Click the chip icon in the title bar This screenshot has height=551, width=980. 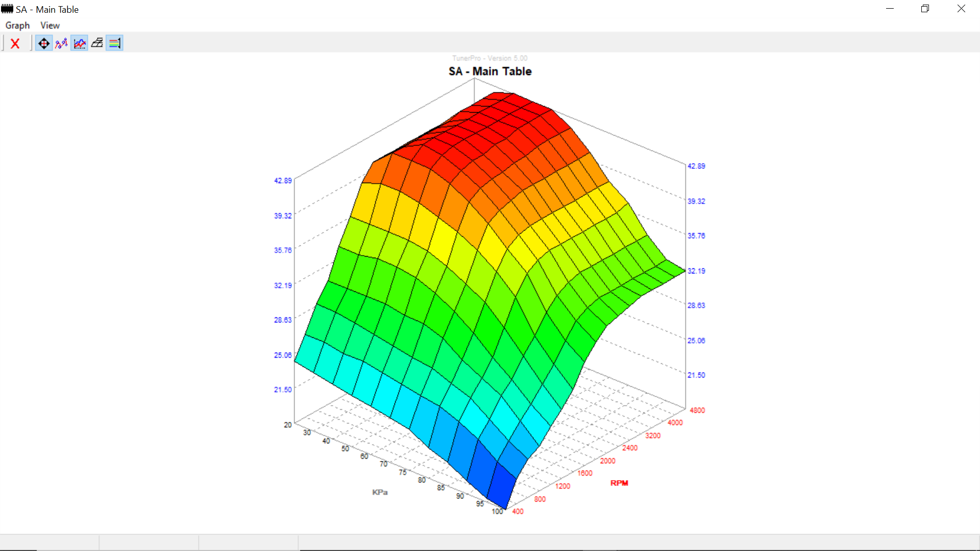[7, 9]
